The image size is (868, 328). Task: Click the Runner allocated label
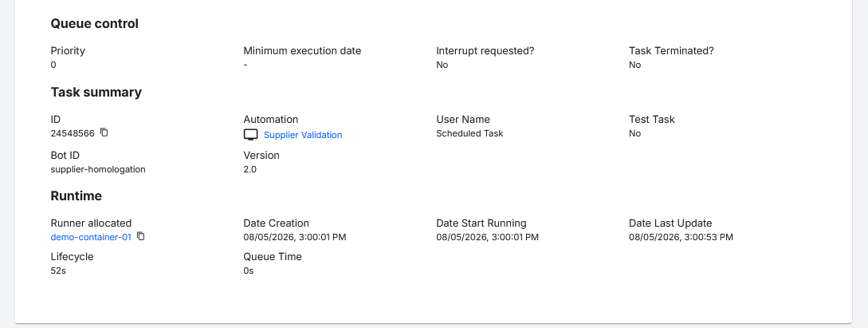(91, 223)
